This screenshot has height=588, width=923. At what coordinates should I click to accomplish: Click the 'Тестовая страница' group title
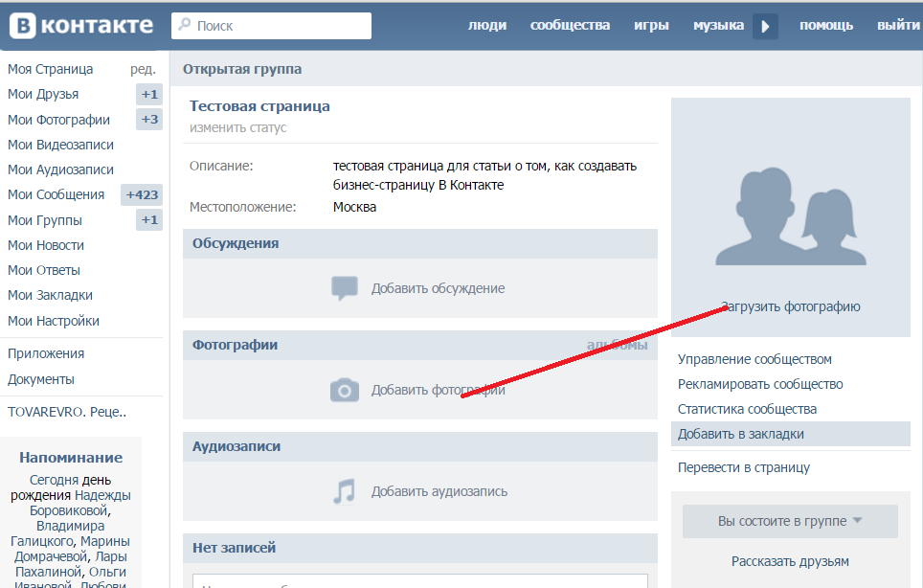coord(259,106)
